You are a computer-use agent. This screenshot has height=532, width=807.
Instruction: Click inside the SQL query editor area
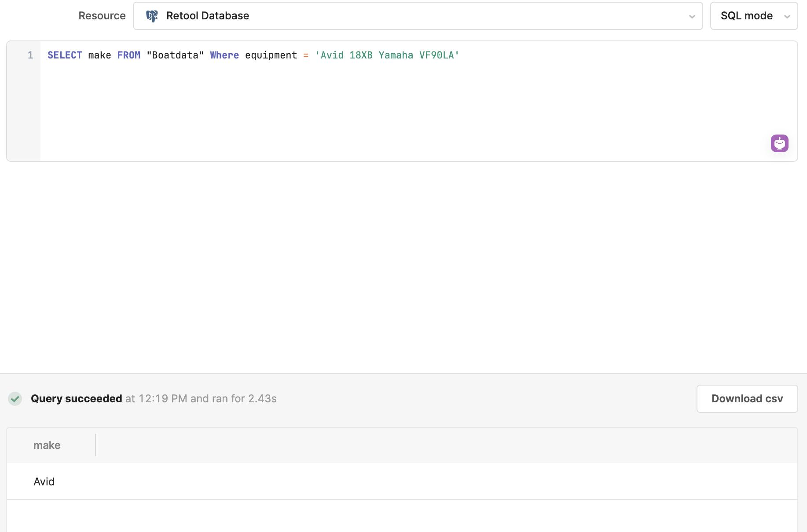(418, 106)
